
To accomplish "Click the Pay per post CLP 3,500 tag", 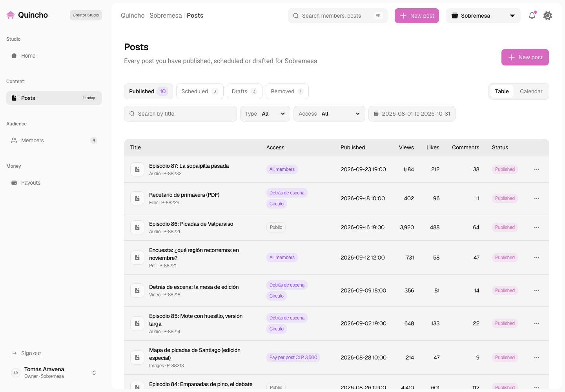I will pyautogui.click(x=293, y=358).
